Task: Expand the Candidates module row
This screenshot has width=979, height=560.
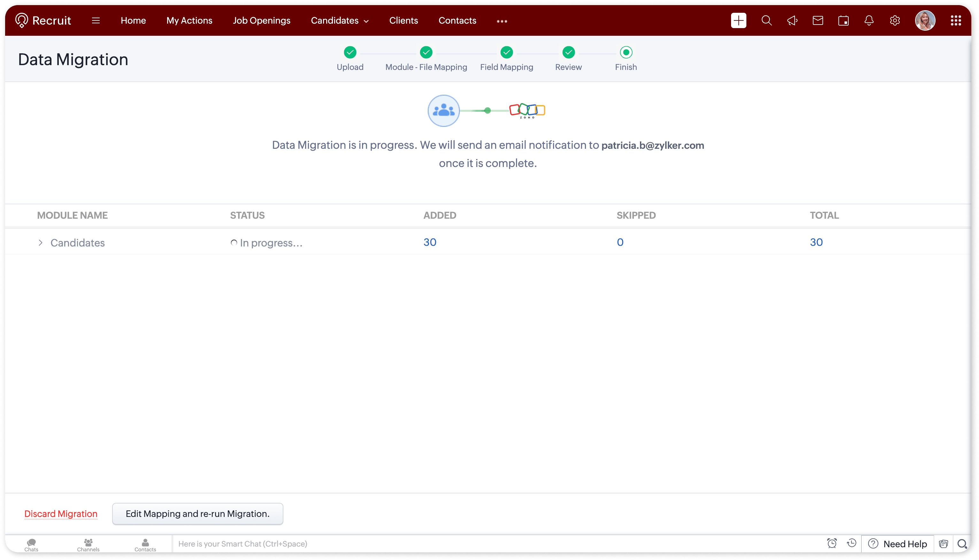Action: point(40,243)
